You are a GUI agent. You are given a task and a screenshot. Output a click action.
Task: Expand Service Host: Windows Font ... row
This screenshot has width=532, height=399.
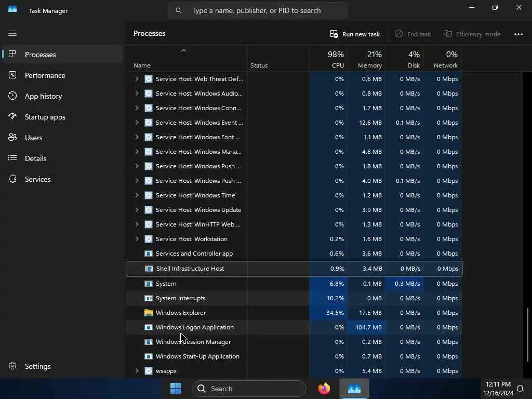137,137
